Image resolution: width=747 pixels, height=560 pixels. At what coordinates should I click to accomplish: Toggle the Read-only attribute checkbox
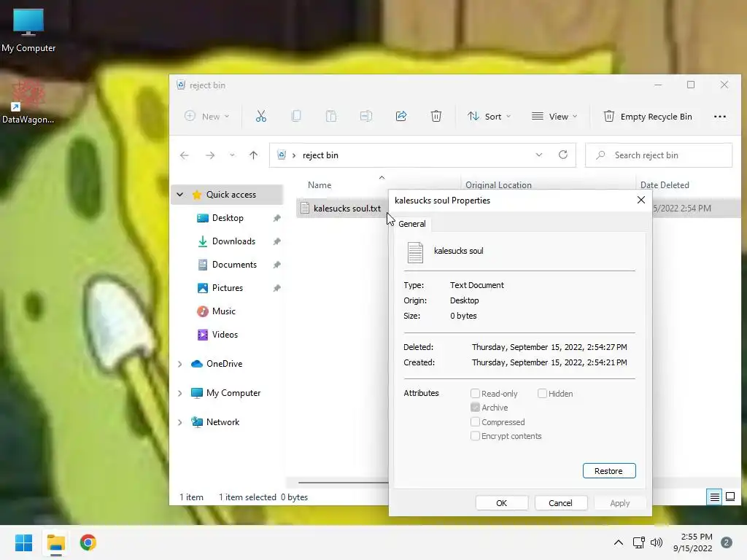pyautogui.click(x=475, y=393)
